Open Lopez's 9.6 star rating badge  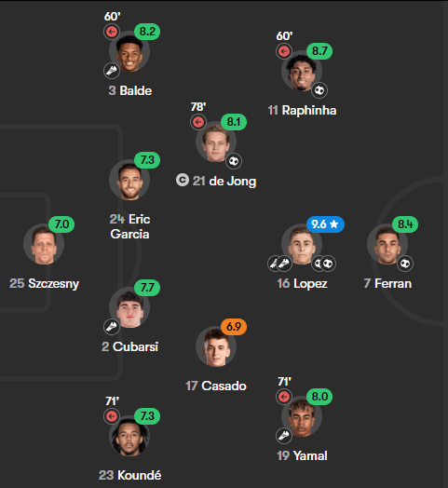325,224
